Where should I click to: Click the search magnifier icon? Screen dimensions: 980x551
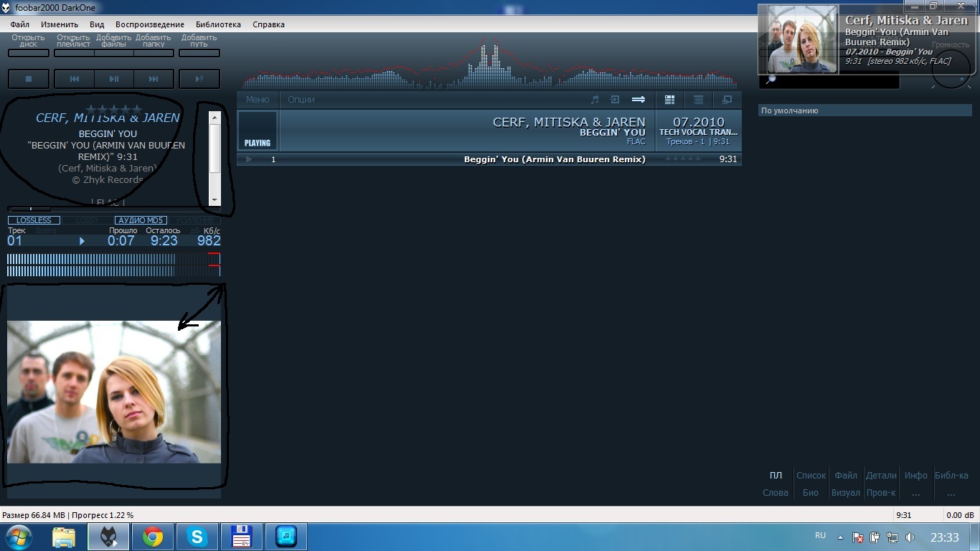(771, 80)
